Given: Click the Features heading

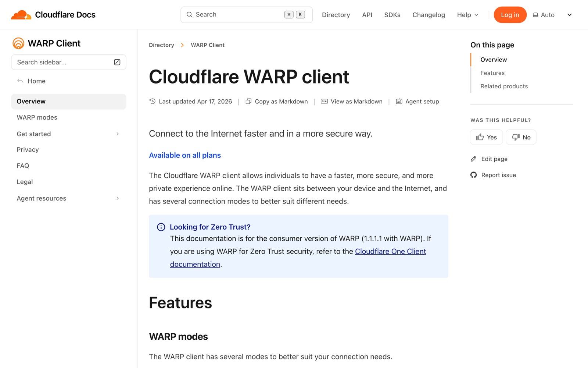Looking at the screenshot, I should tap(180, 303).
